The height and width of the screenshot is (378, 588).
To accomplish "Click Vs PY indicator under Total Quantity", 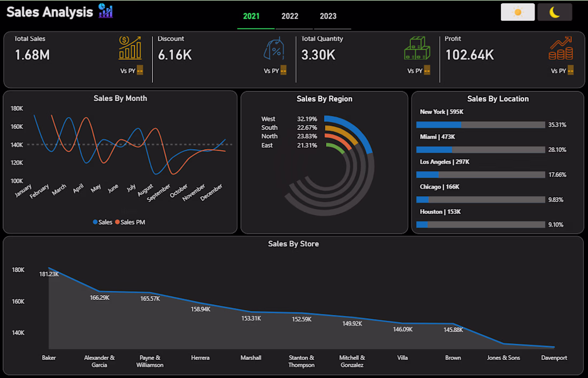I will point(419,71).
